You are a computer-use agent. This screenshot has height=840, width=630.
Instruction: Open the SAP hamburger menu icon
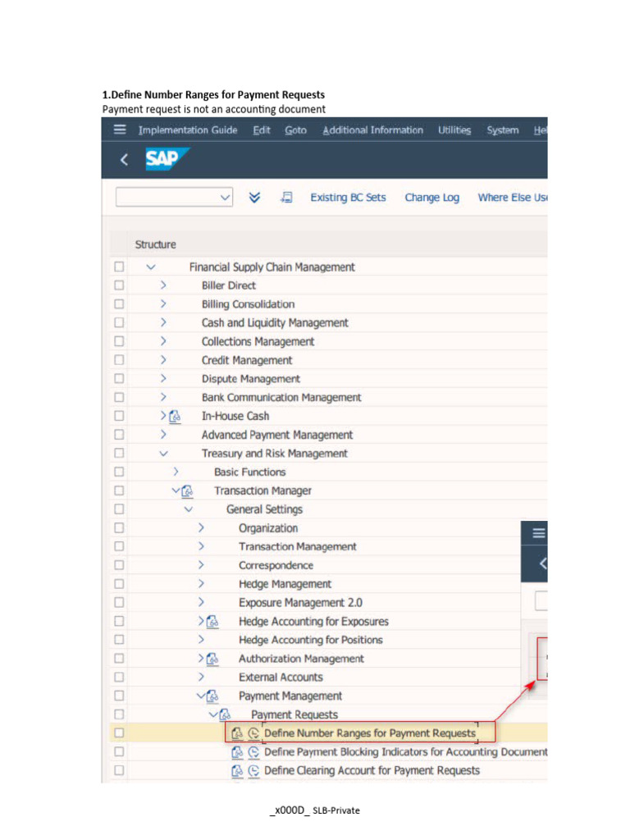[120, 130]
